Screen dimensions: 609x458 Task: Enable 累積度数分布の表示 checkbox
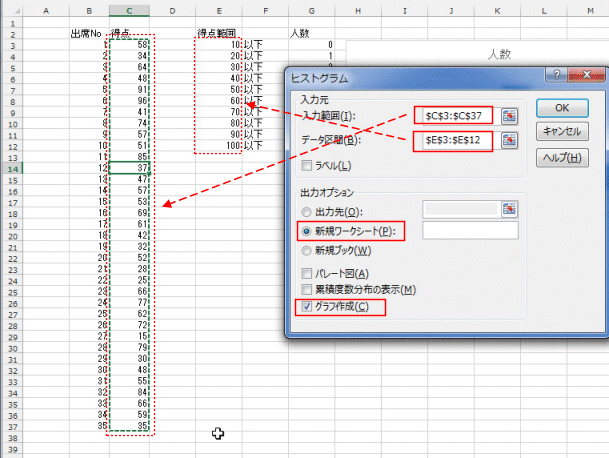tap(307, 289)
